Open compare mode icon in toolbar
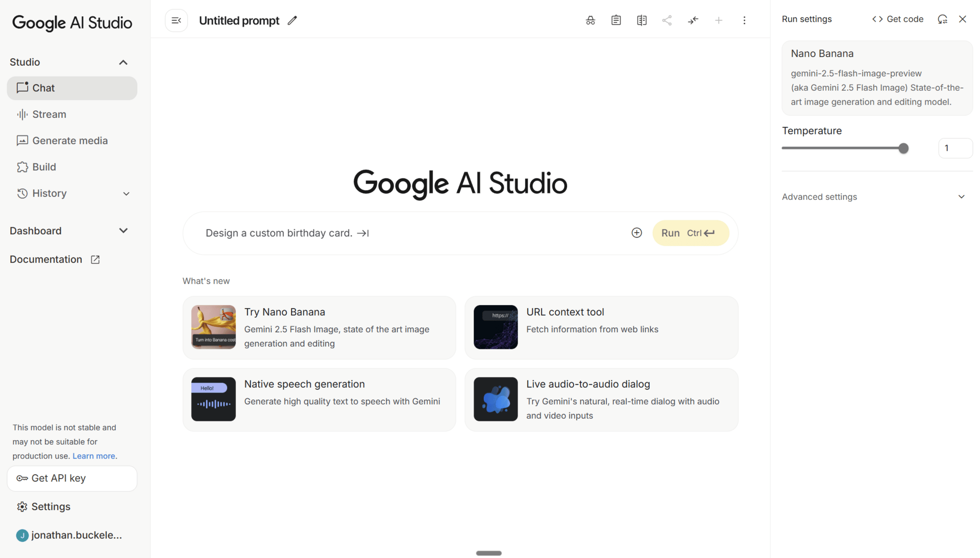 pos(642,20)
